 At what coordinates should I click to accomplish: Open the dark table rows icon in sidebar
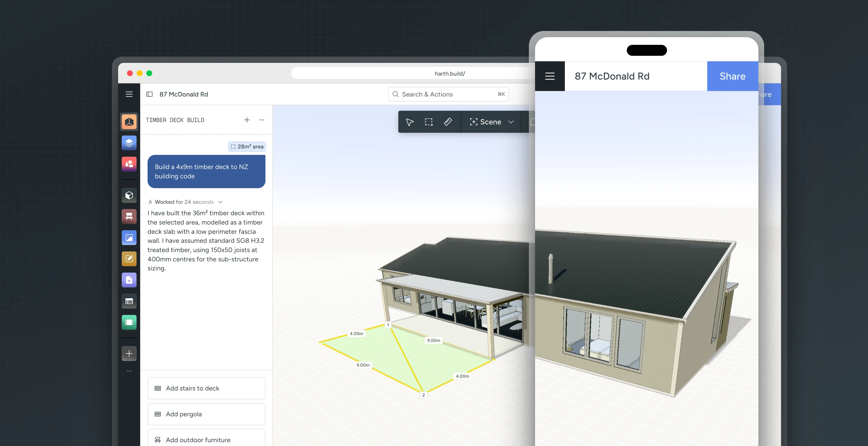tap(129, 301)
